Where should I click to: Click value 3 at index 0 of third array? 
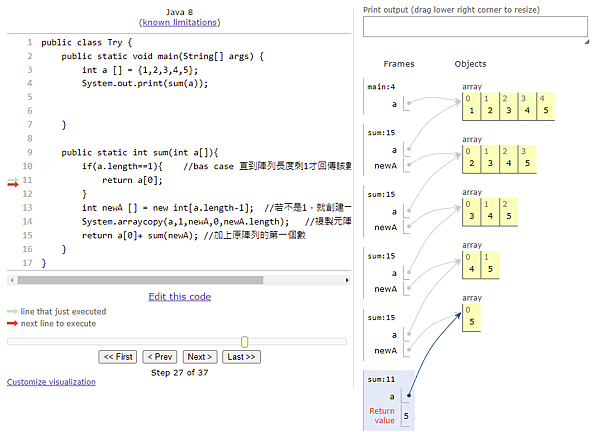tap(471, 216)
